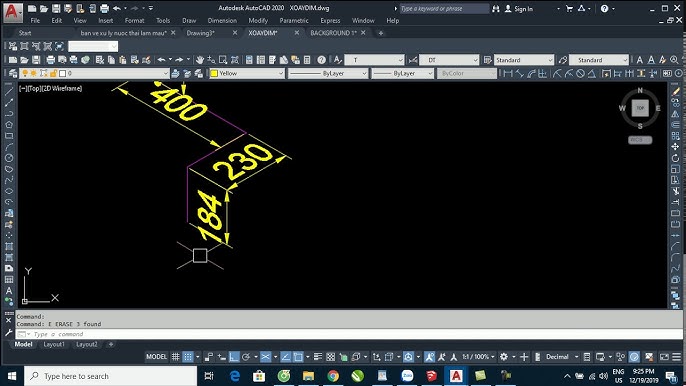
Task: Click the Undo arrow in Standard toolbar
Action: pyautogui.click(x=161, y=60)
